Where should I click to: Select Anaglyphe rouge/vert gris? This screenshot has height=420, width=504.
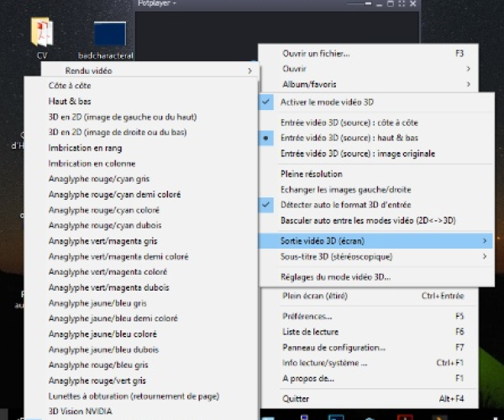coord(141,381)
